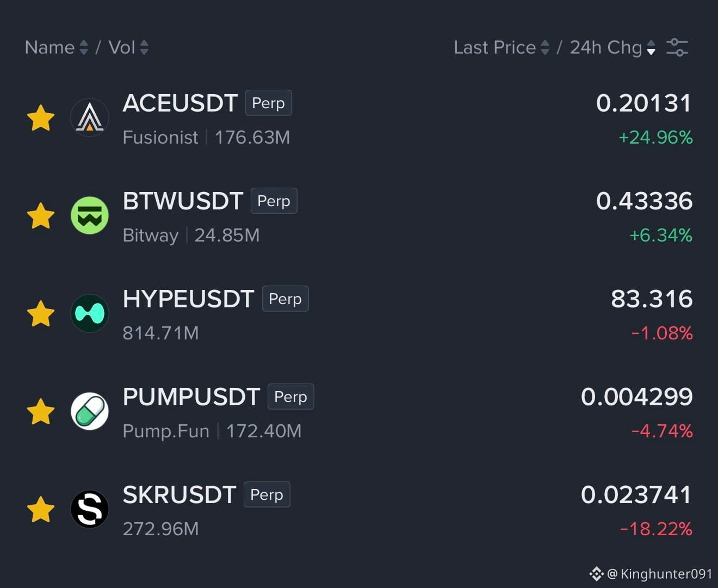Unfavorite ACEUSDT using its star
This screenshot has height=588, width=718.
(x=41, y=118)
